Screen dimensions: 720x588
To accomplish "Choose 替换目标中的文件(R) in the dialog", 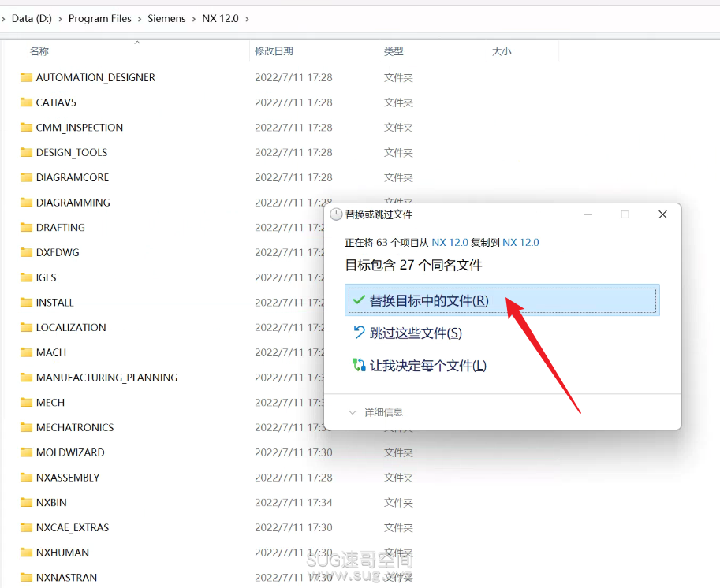I will pos(502,300).
